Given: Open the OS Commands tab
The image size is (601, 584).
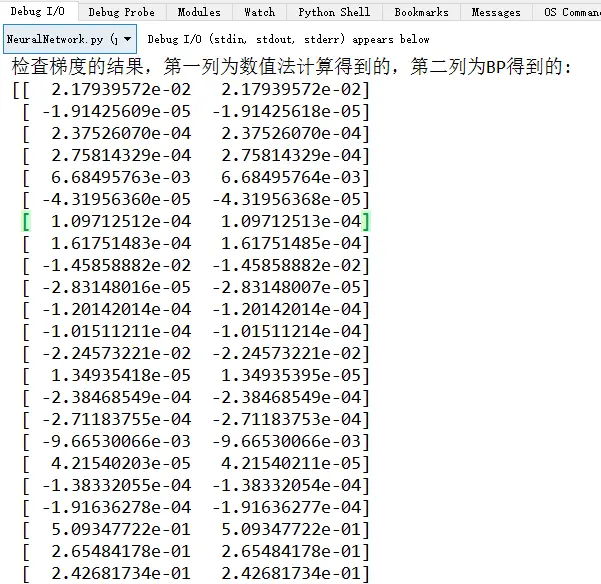Looking at the screenshot, I should [567, 12].
